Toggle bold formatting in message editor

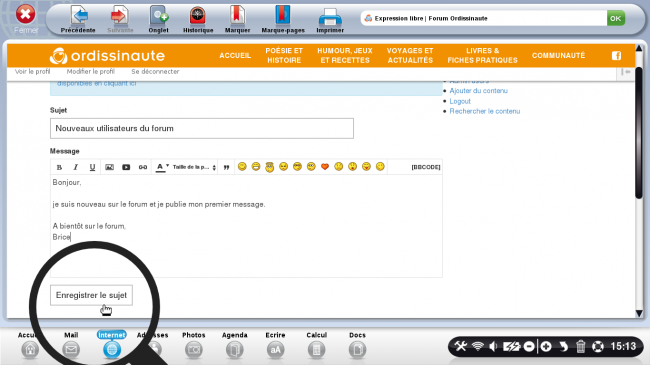[59, 167]
